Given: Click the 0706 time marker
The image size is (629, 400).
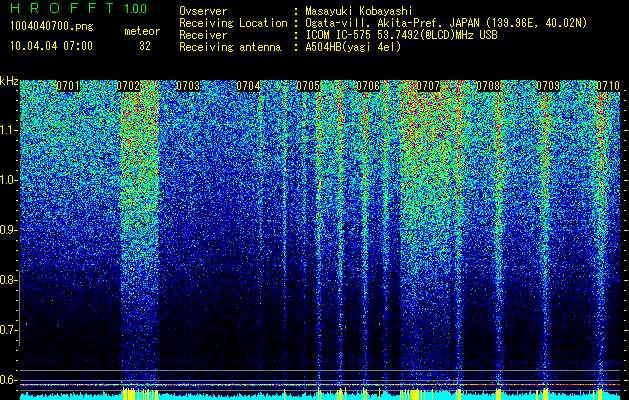Looking at the screenshot, I should coord(368,86).
